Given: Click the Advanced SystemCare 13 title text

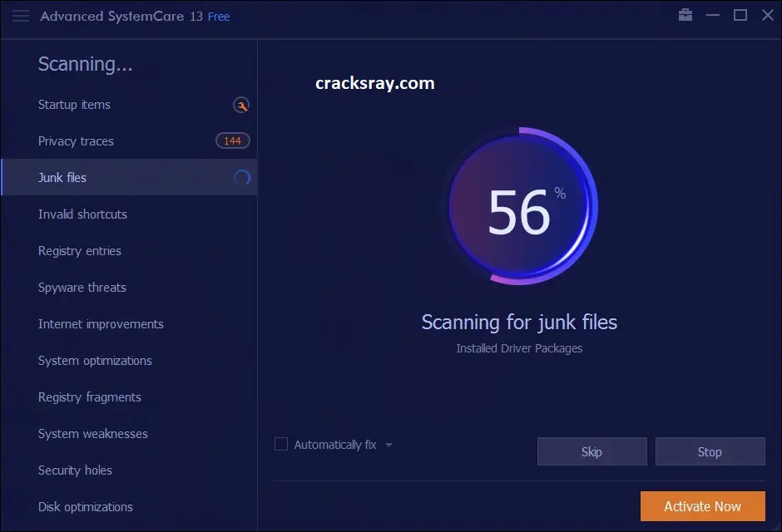Looking at the screenshot, I should [x=121, y=16].
